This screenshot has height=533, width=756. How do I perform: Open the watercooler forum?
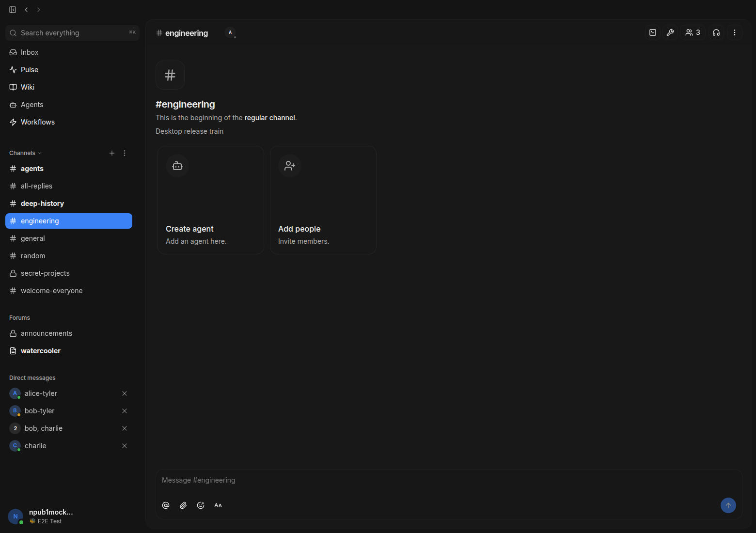pos(69,351)
